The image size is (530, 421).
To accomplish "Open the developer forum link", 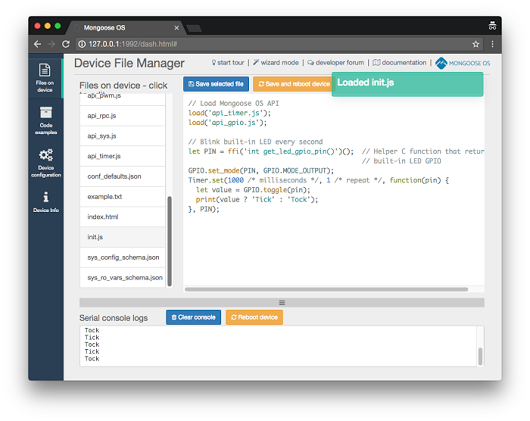I will click(x=336, y=63).
